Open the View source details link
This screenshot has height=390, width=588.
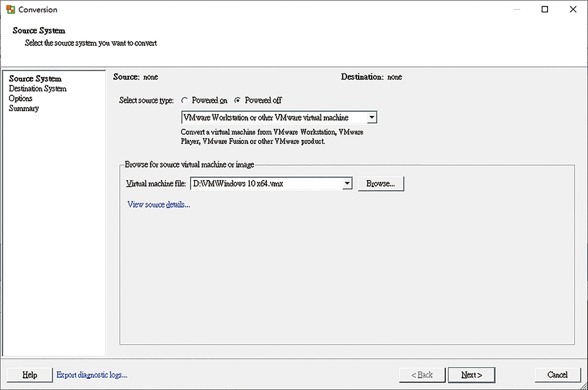tap(159, 204)
